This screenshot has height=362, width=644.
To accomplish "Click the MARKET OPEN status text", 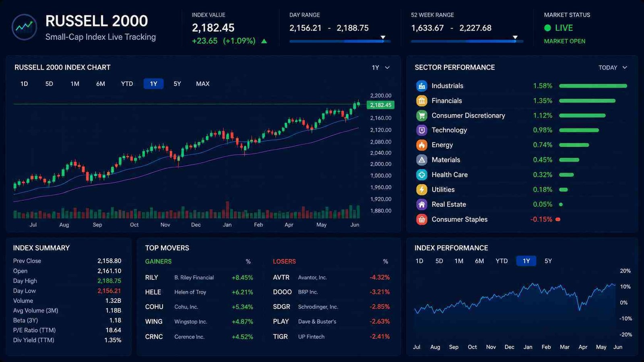I will click(x=565, y=41).
